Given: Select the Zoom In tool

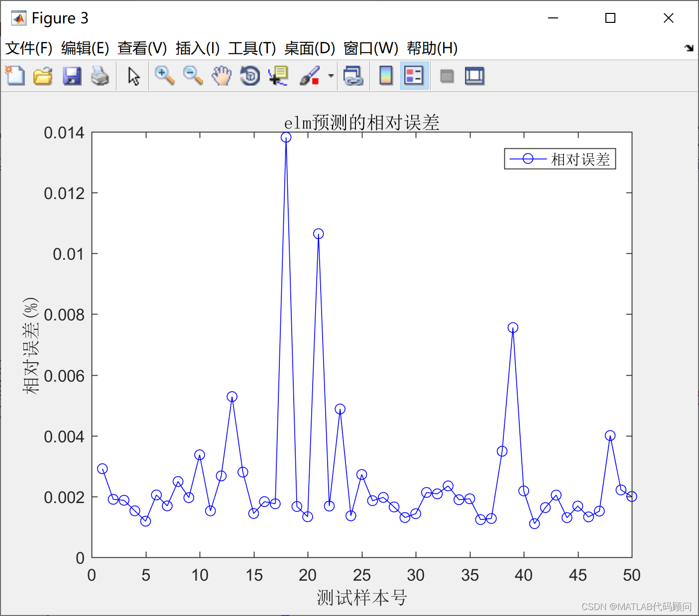Looking at the screenshot, I should pyautogui.click(x=164, y=76).
